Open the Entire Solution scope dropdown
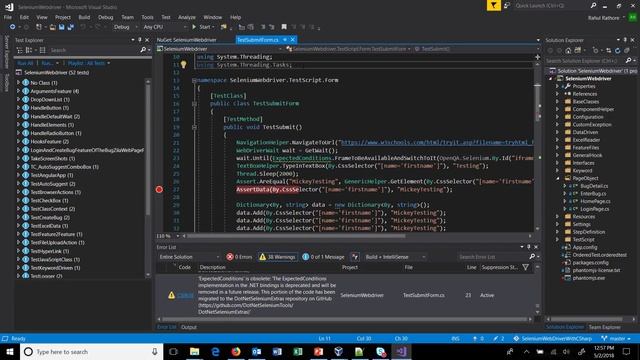 click(189, 257)
